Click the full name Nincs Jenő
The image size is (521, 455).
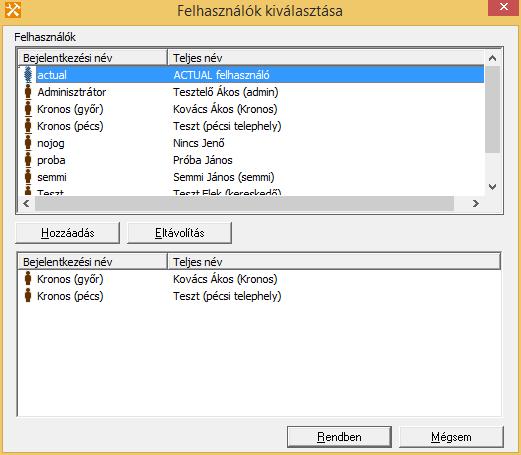(199, 143)
